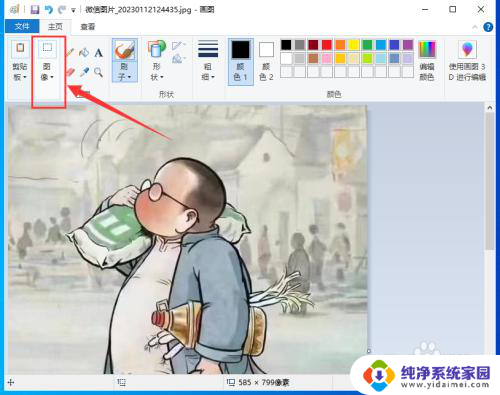The height and width of the screenshot is (395, 500).
Task: Click the vertical scrollbar thumb
Action: 489,181
